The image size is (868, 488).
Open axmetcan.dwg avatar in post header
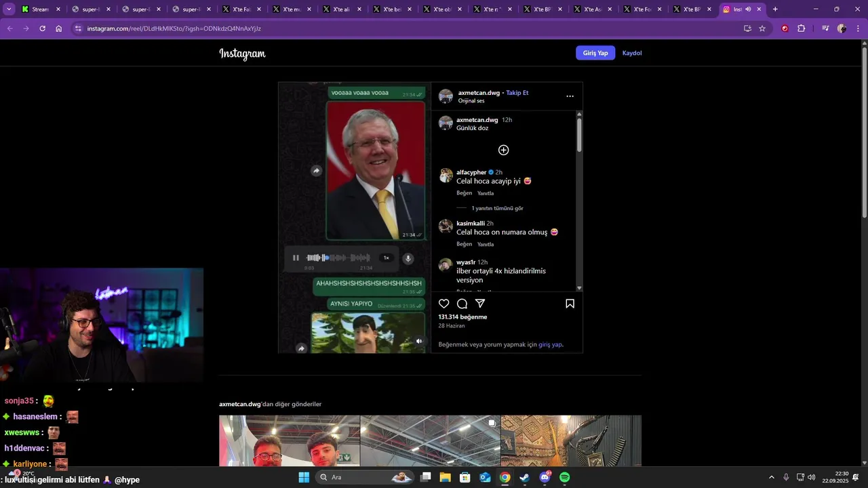click(x=446, y=96)
